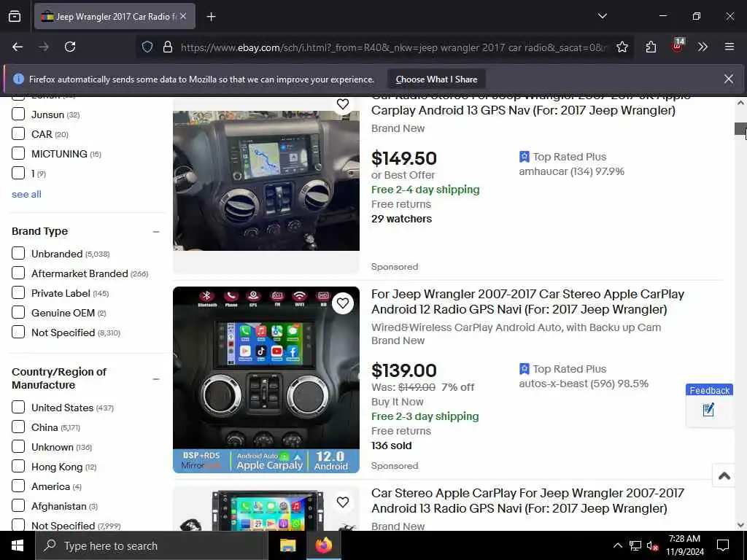Open the $149.50 dashboard radio thumbnail
The width and height of the screenshot is (747, 560).
pyautogui.click(x=266, y=181)
